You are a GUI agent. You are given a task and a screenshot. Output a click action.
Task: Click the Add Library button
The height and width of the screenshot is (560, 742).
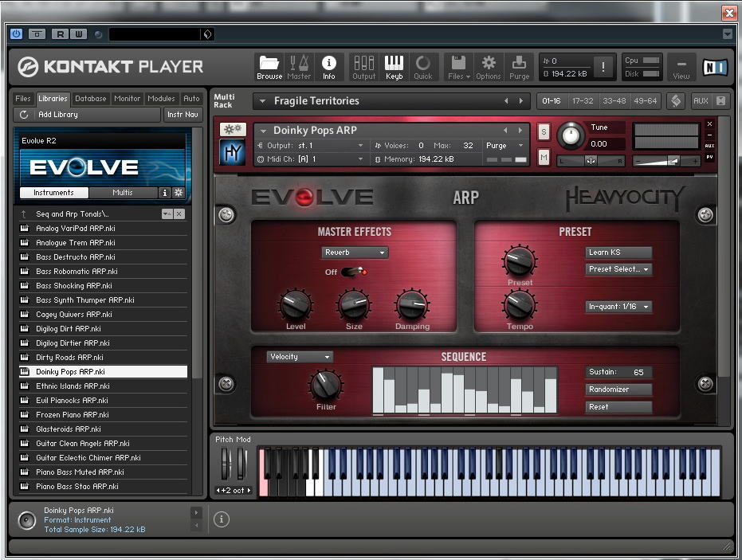click(x=88, y=115)
